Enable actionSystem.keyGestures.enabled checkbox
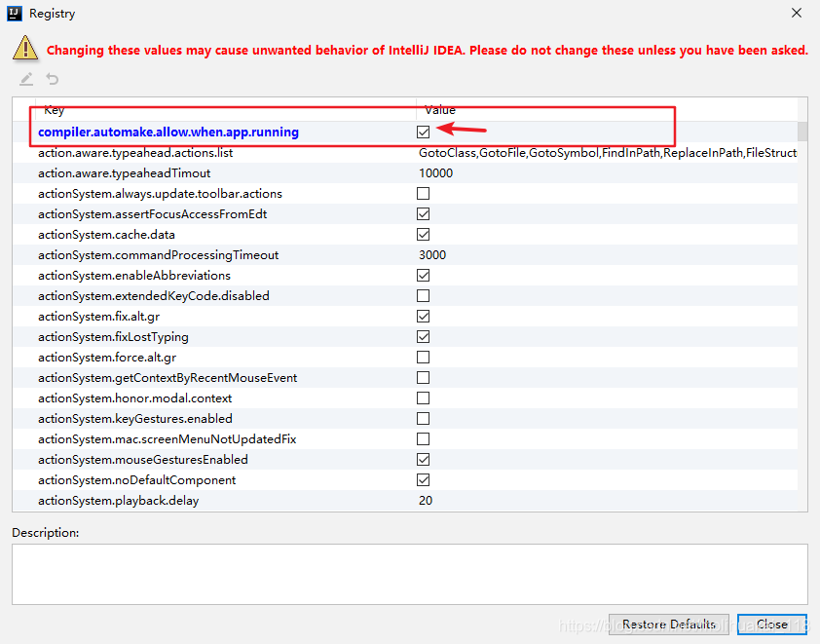This screenshot has width=820, height=644. (423, 419)
